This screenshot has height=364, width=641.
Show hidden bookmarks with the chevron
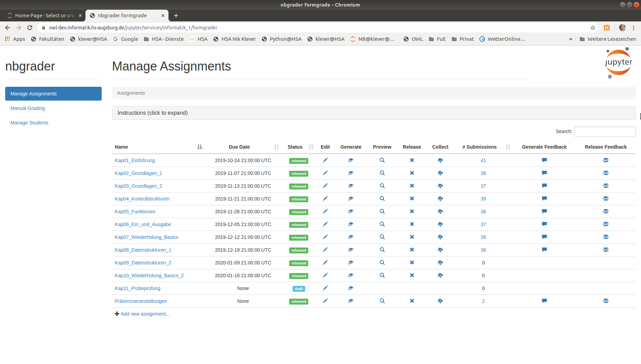click(x=570, y=39)
